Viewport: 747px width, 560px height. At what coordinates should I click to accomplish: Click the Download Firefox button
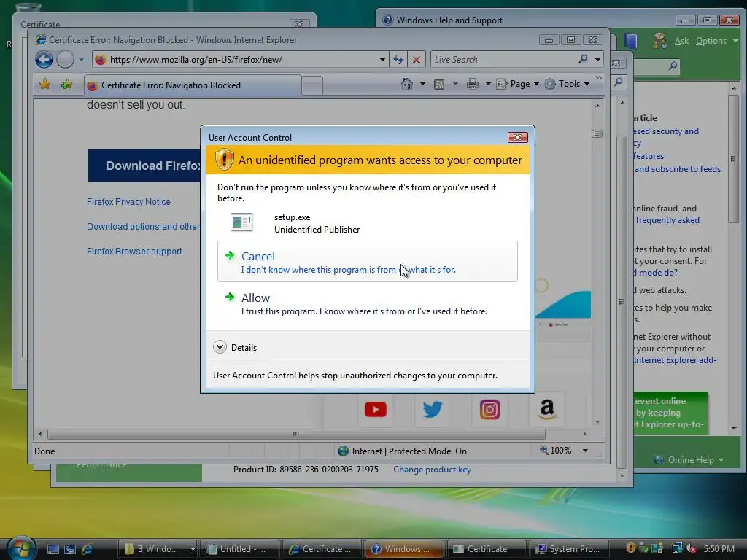pos(144,166)
